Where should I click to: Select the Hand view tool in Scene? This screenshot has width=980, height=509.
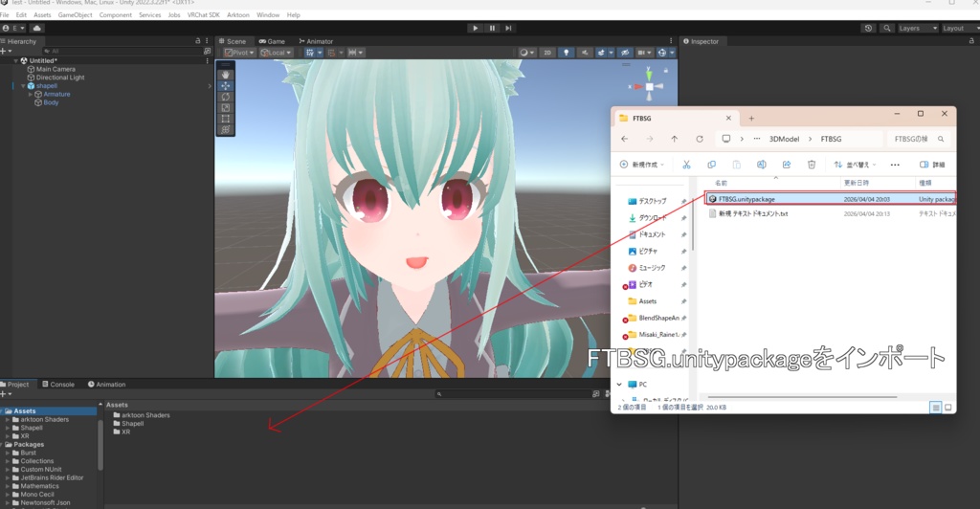(x=226, y=75)
